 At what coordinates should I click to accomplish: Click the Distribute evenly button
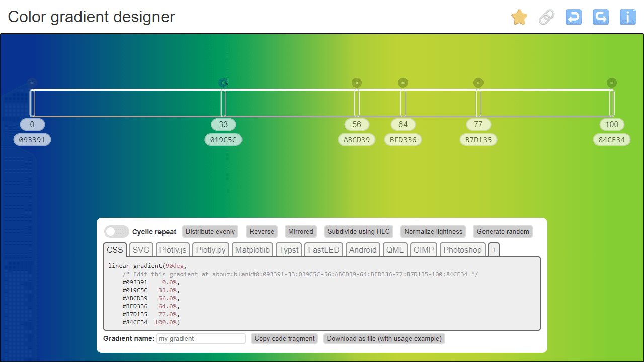[210, 231]
